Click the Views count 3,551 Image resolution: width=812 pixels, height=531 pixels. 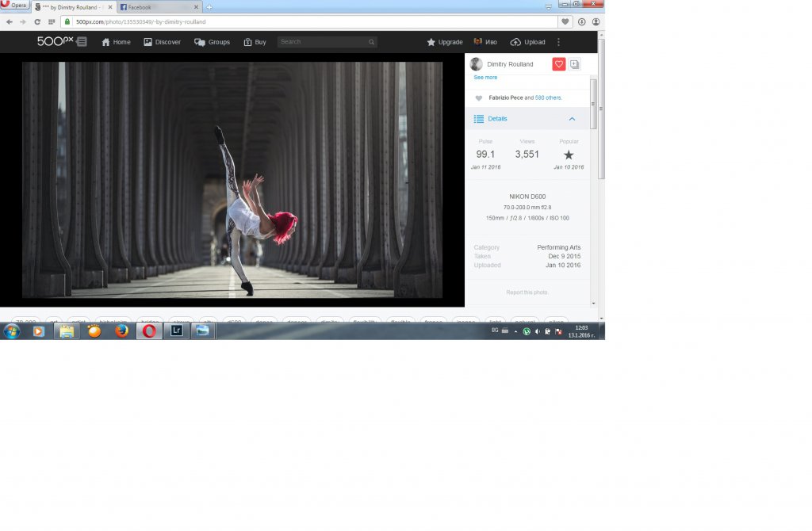pyautogui.click(x=527, y=155)
